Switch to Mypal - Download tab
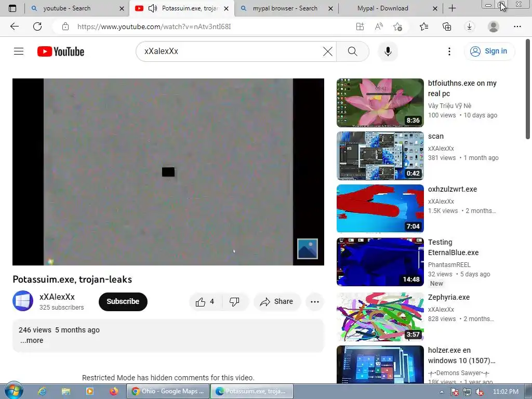This screenshot has height=399, width=532. tap(382, 8)
